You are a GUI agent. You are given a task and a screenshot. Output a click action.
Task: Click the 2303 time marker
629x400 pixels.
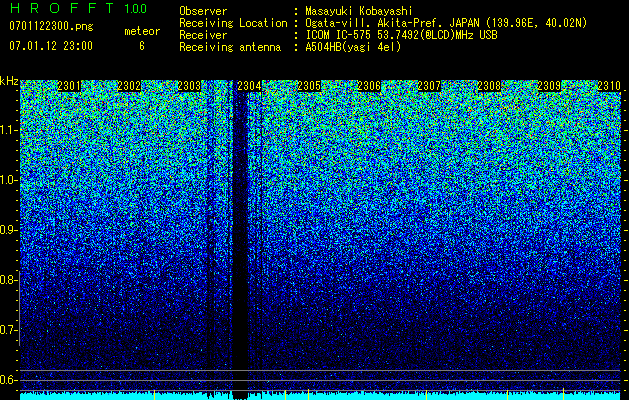click(x=189, y=86)
